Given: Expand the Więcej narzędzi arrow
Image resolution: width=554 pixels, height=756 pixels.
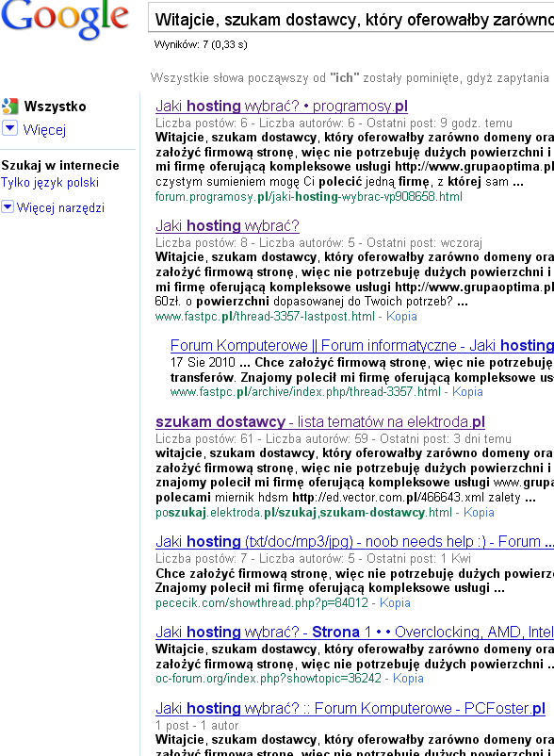Looking at the screenshot, I should pos(8,206).
